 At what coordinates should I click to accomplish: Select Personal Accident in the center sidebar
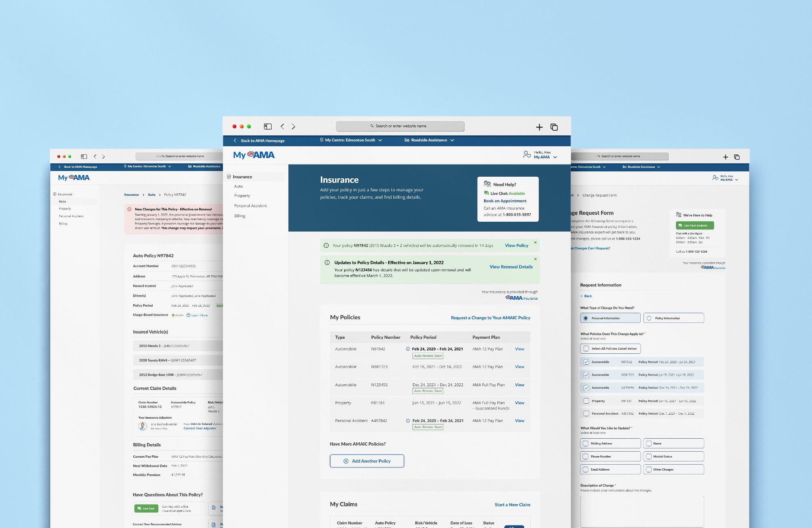click(x=251, y=206)
